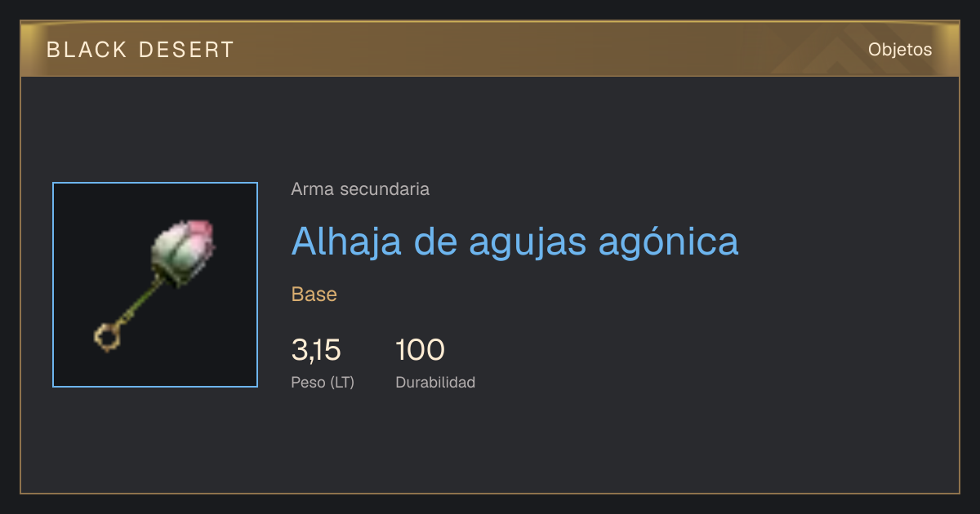Click the golden ring at the trinket's handle
This screenshot has width=980, height=514.
tap(107, 336)
